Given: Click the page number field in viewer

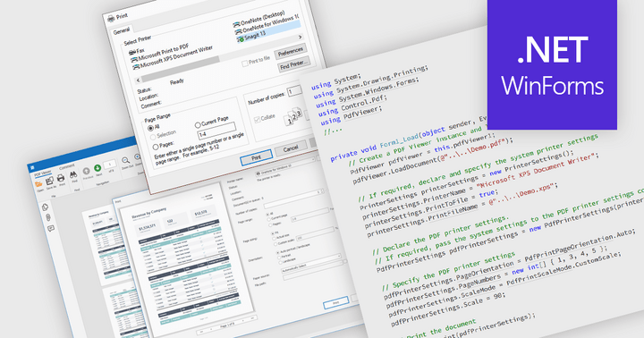Looking at the screenshot, I should click(110, 165).
